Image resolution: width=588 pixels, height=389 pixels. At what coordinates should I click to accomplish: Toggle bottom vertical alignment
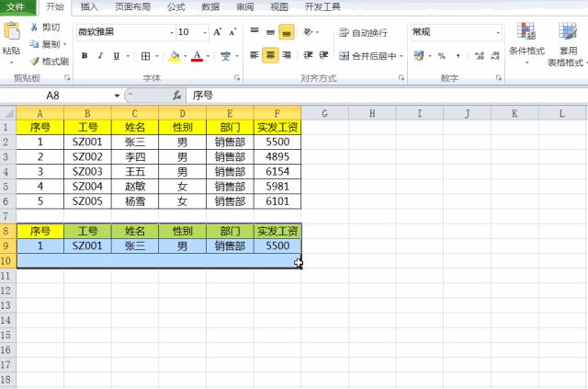[287, 32]
